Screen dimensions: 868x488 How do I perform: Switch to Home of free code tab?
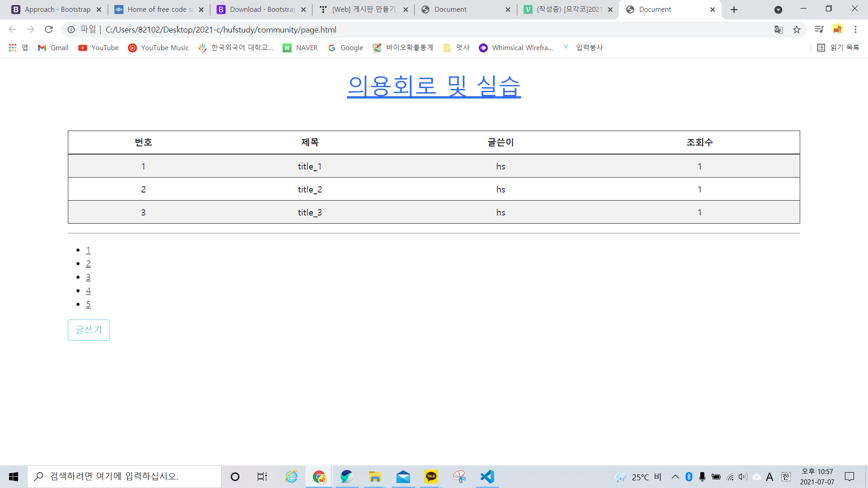pyautogui.click(x=155, y=9)
